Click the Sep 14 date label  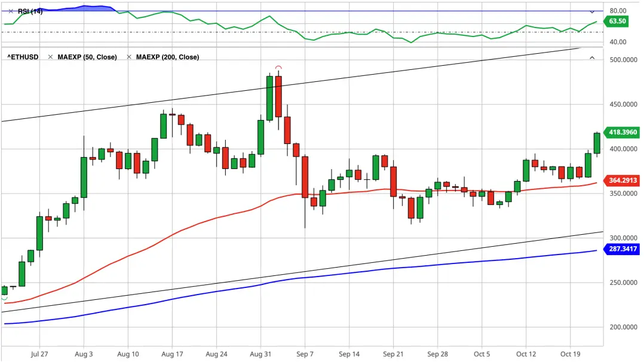coord(349,354)
